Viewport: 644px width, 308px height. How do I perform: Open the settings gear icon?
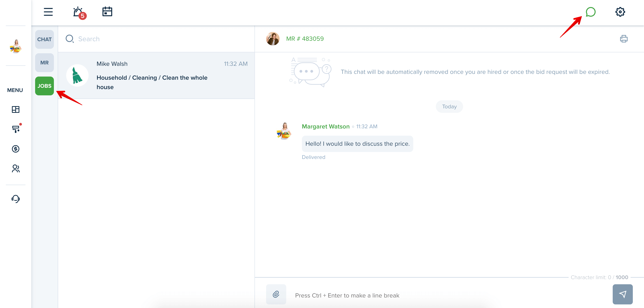tap(620, 12)
